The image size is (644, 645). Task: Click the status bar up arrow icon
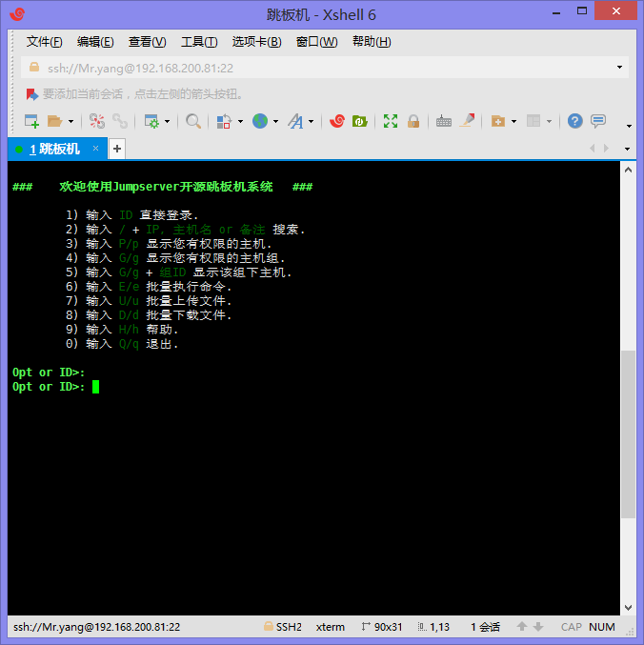coord(522,627)
